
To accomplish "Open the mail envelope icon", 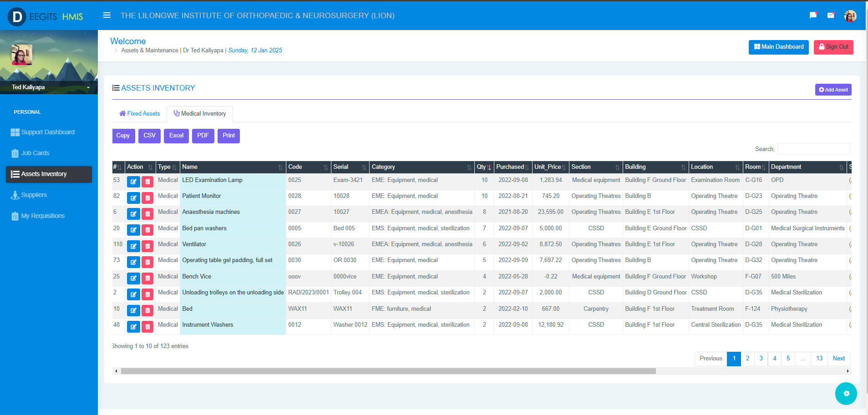I will pos(831,15).
